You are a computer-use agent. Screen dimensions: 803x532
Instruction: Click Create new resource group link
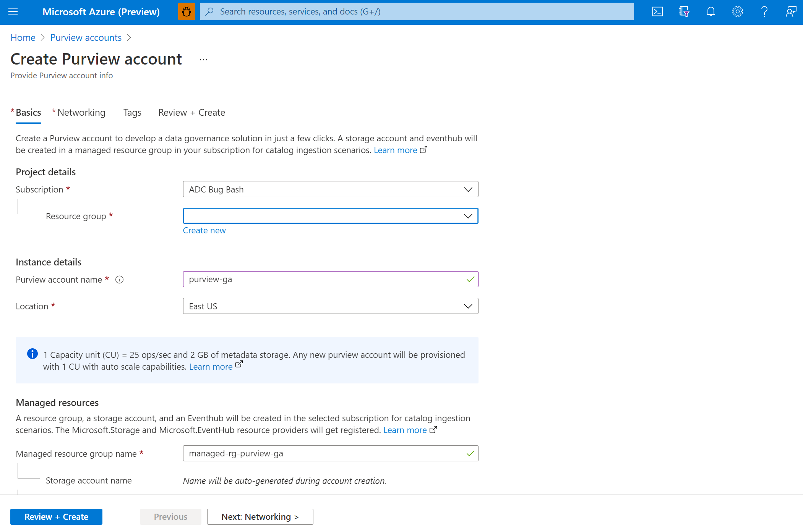pyautogui.click(x=204, y=230)
